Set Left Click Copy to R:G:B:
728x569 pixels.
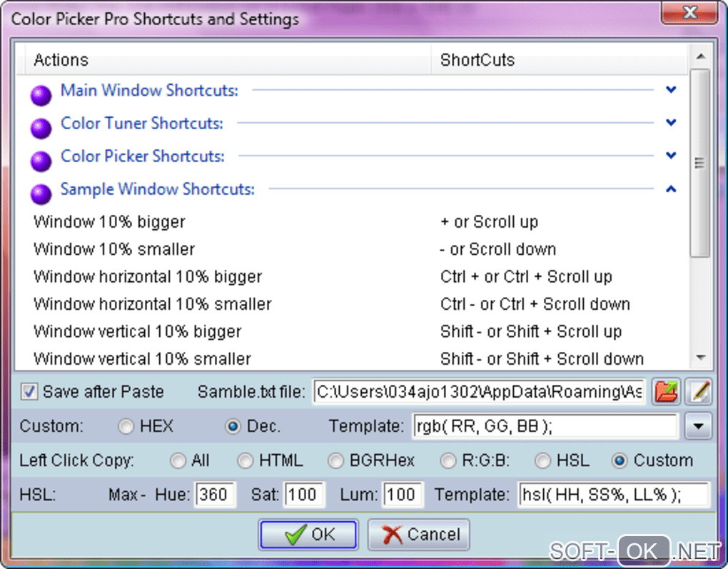point(448,460)
